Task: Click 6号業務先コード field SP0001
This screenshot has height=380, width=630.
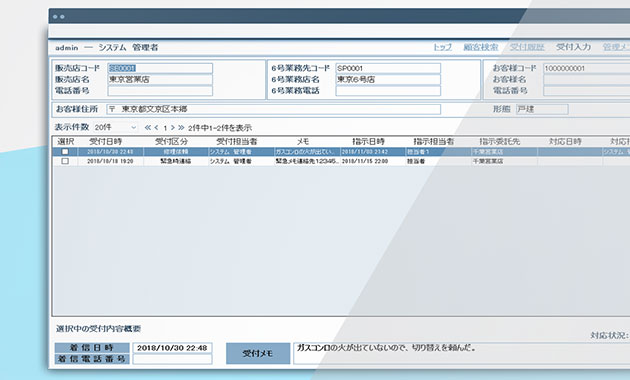Action: point(388,68)
